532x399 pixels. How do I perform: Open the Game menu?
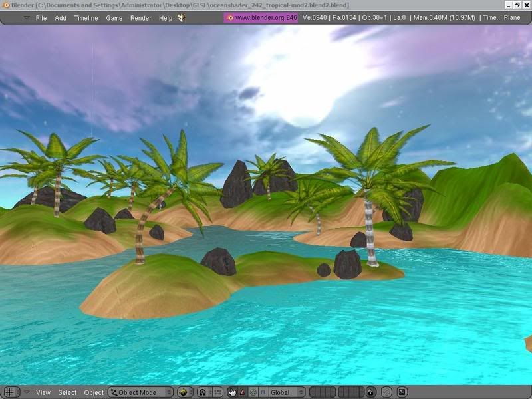click(114, 18)
